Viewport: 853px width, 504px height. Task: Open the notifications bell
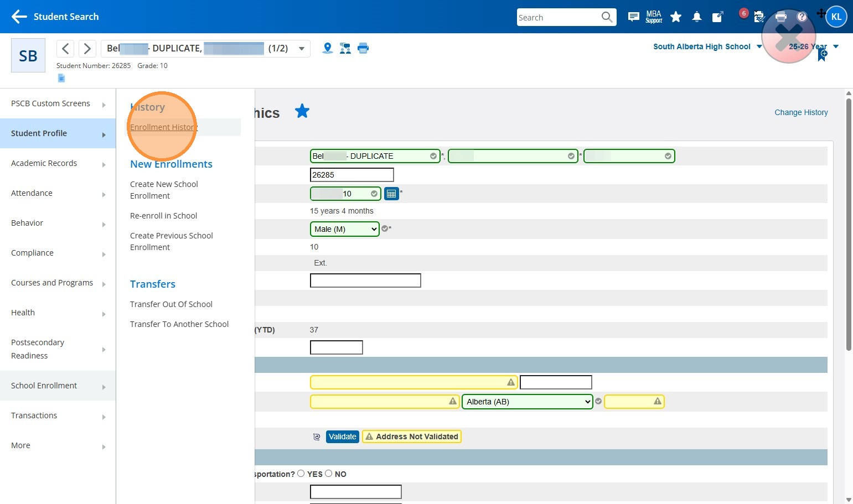[696, 17]
